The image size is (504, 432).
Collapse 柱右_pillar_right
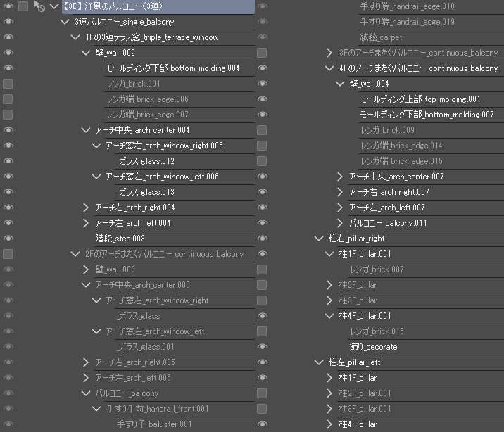click(319, 239)
